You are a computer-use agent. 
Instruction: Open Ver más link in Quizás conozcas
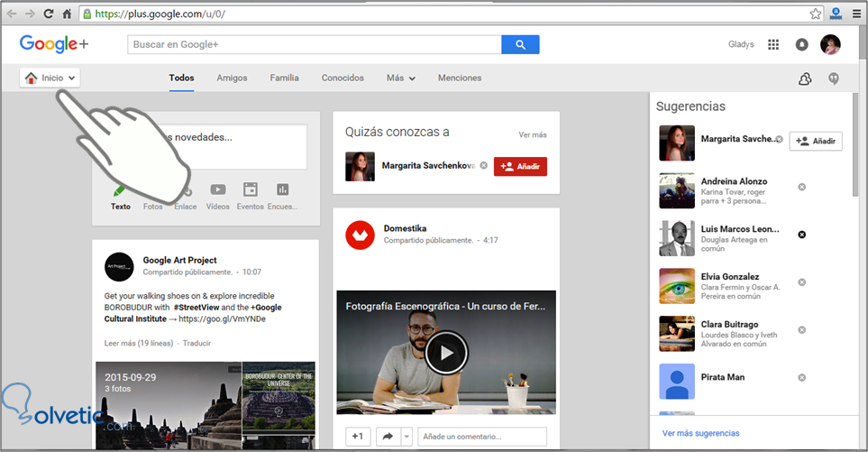point(533,134)
